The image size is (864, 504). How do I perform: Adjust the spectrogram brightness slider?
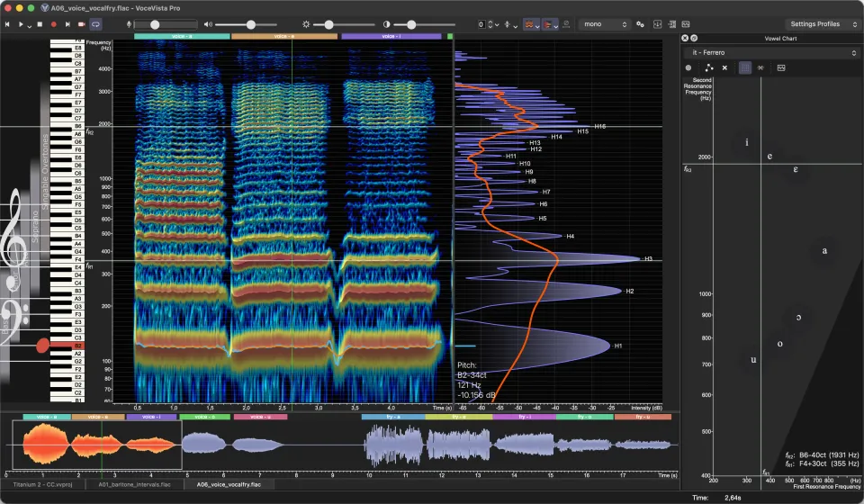[x=342, y=24]
